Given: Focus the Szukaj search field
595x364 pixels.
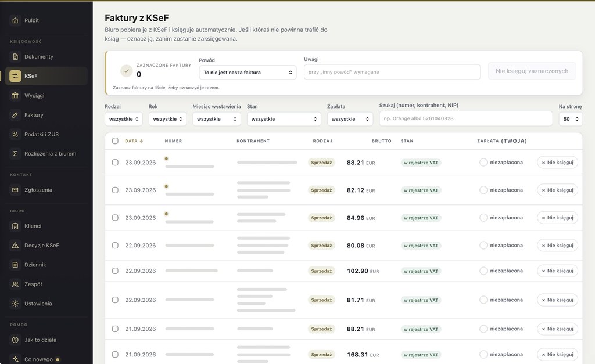Looking at the screenshot, I should [465, 118].
